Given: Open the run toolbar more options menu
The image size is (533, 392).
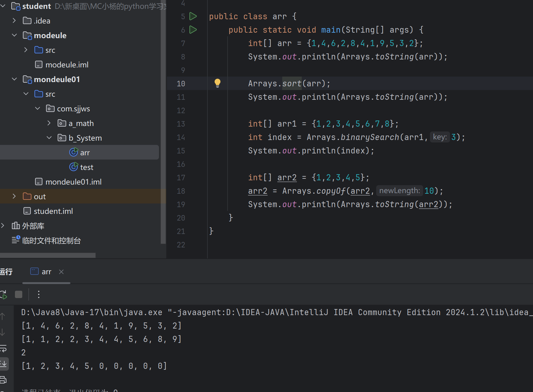Looking at the screenshot, I should (x=38, y=294).
